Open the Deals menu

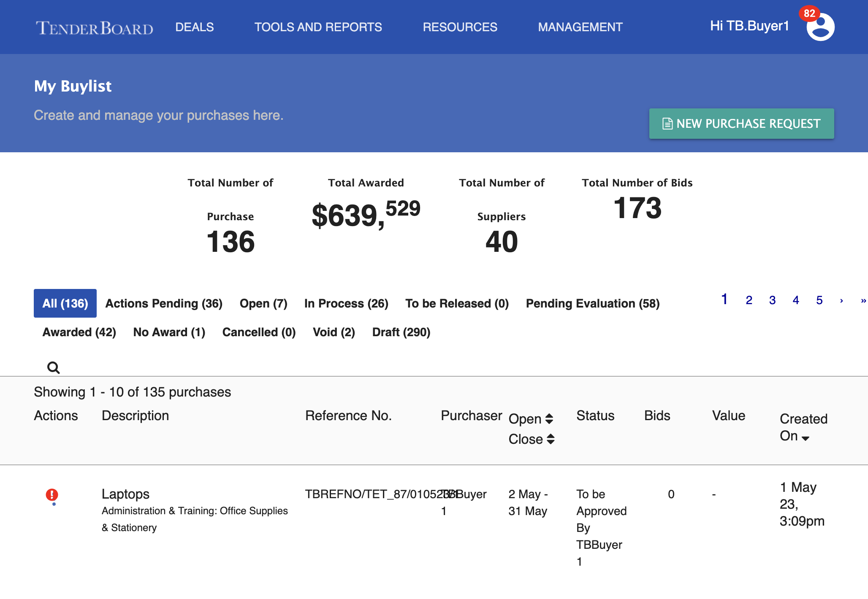pyautogui.click(x=195, y=27)
